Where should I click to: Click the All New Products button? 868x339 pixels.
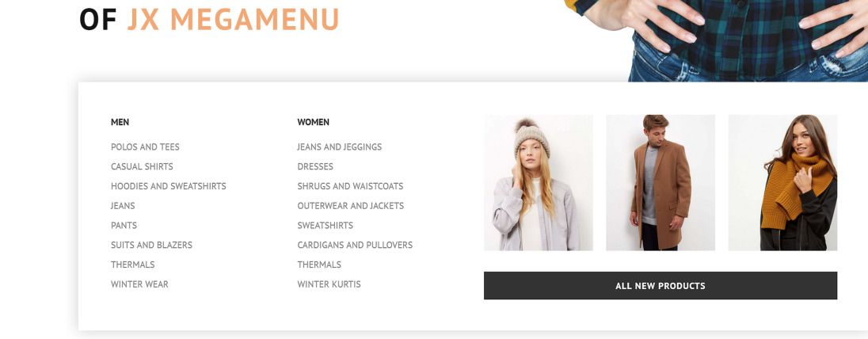pyautogui.click(x=661, y=286)
